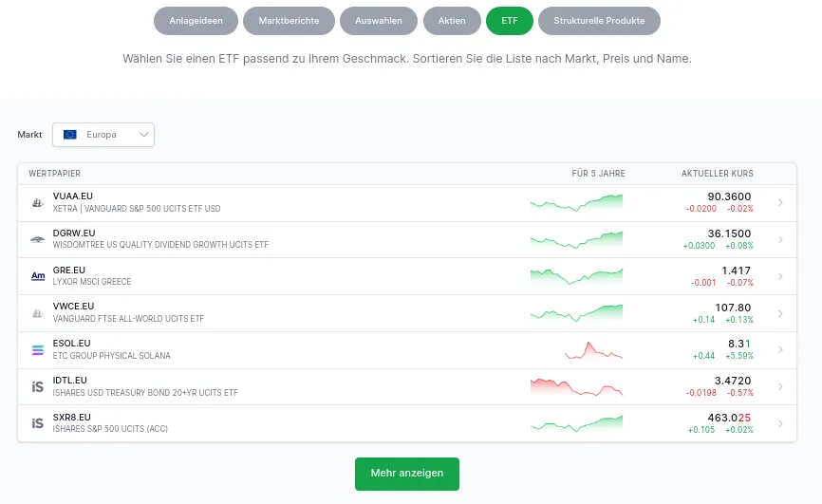Viewport: 822px width, 504px height.
Task: Click the WisdomTree logo beside DGRW.EU
Action: [x=38, y=239]
